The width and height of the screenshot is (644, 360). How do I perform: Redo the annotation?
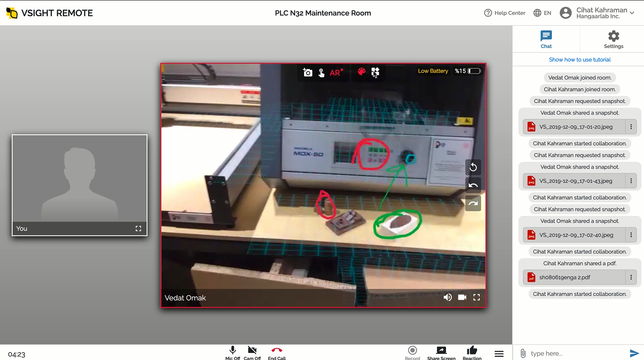click(473, 204)
